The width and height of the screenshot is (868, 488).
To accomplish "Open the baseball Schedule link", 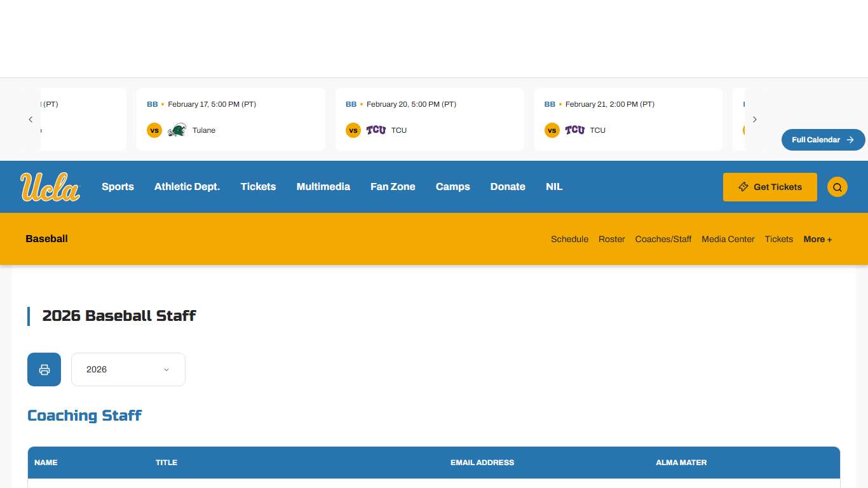I will (x=569, y=239).
